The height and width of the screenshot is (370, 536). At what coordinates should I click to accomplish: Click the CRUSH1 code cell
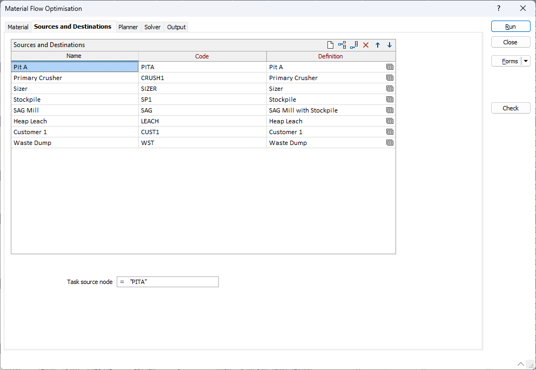(x=202, y=78)
